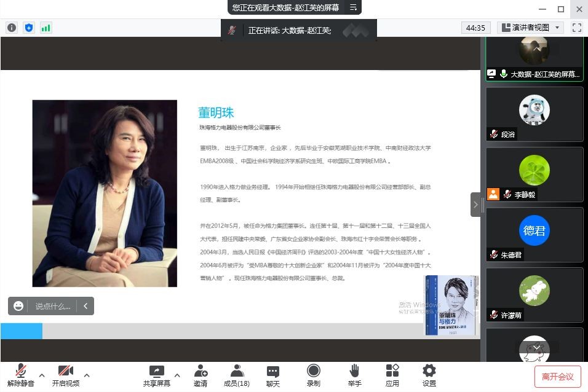Click the meeting info icon
This screenshot has width=588, height=392.
click(x=12, y=28)
